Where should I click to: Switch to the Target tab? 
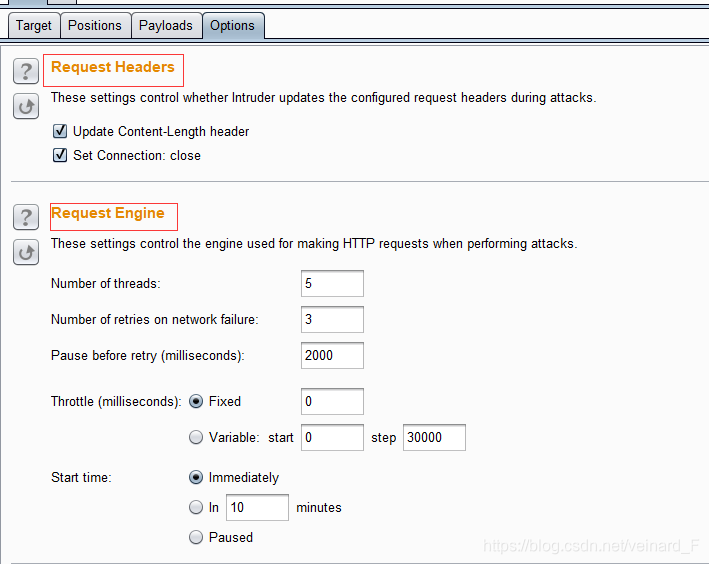pyautogui.click(x=34, y=25)
